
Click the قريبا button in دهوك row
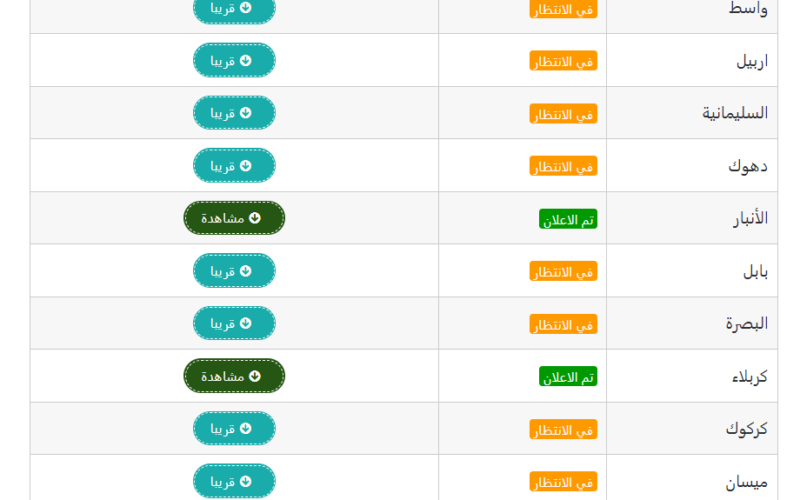point(234,165)
